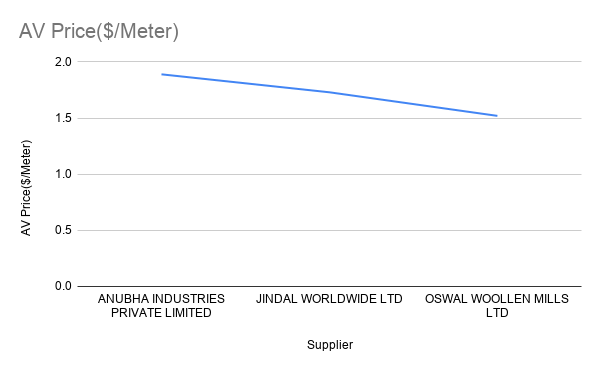Image resolution: width=600 pixels, height=371 pixels.
Task: Click the 0.5 value on vertical axis
Action: [x=63, y=230]
